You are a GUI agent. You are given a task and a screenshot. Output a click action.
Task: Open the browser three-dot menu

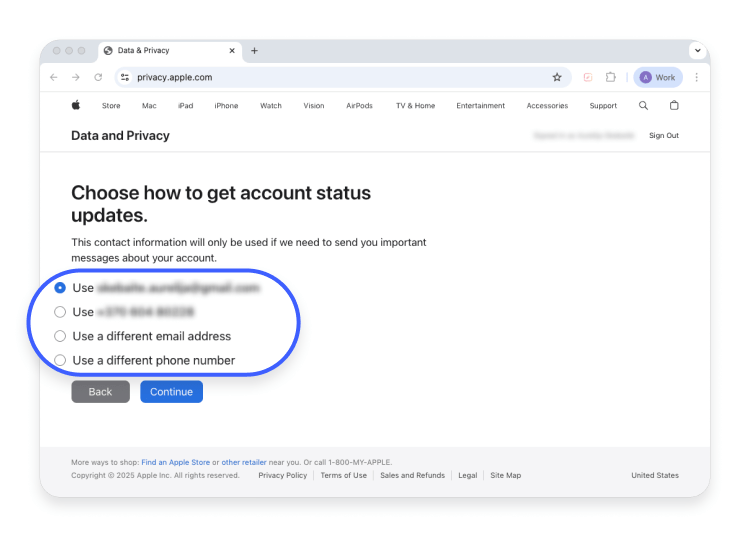(x=696, y=77)
